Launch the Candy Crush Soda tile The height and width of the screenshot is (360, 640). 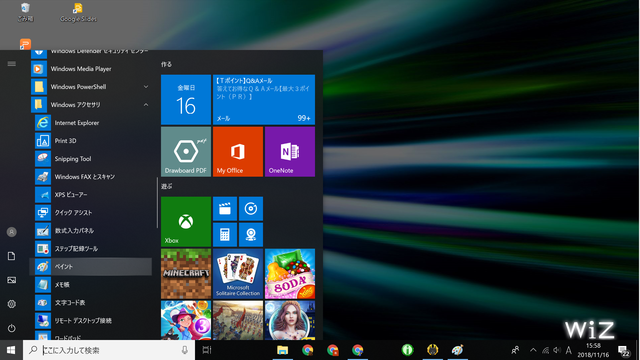(x=290, y=273)
